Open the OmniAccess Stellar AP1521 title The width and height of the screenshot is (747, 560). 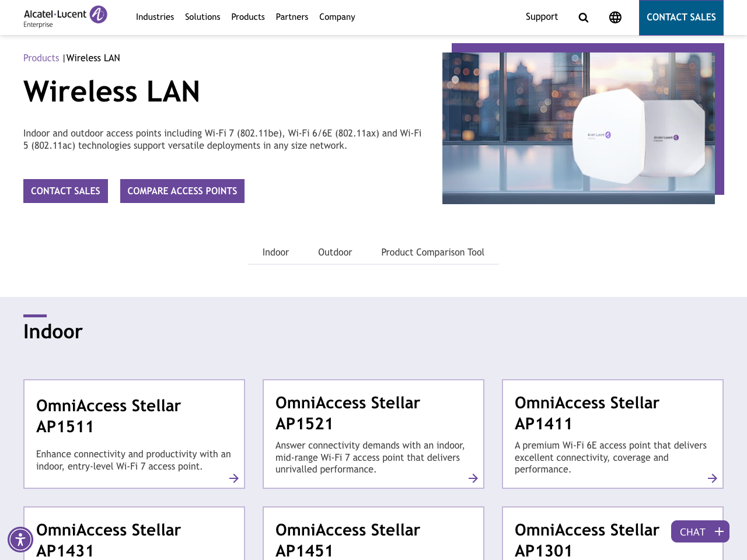point(348,413)
